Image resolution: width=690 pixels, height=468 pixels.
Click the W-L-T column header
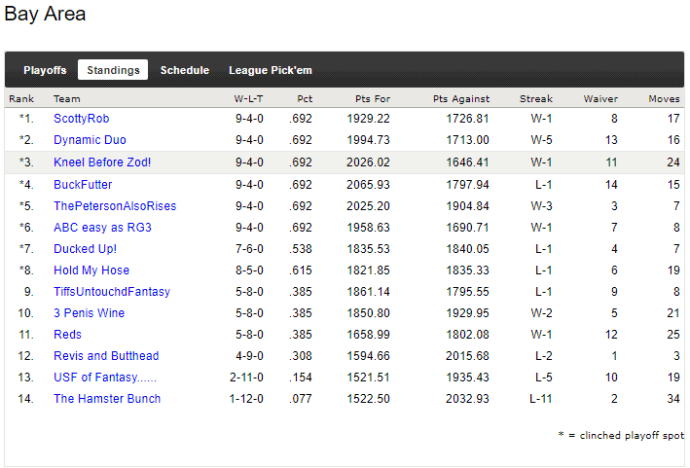[249, 99]
